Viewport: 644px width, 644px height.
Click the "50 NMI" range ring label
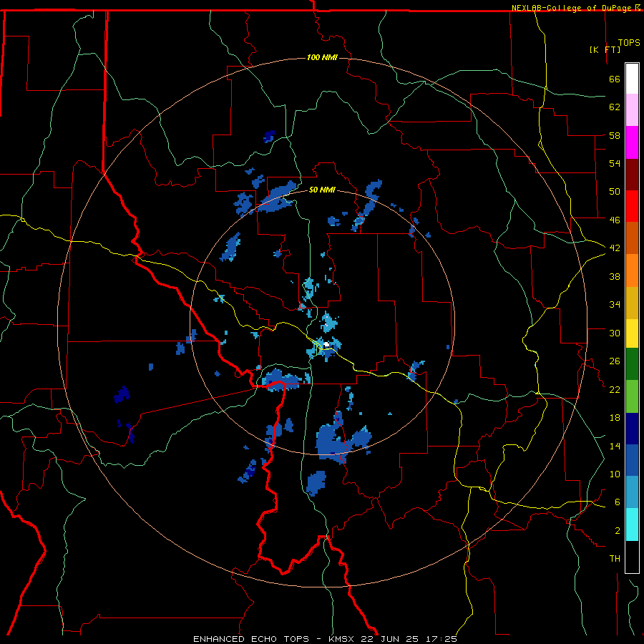[x=322, y=190]
